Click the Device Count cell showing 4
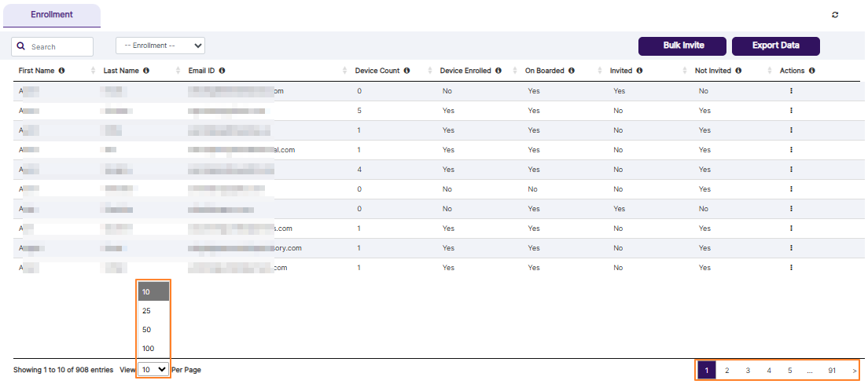This screenshot has height=384, width=868. [360, 169]
